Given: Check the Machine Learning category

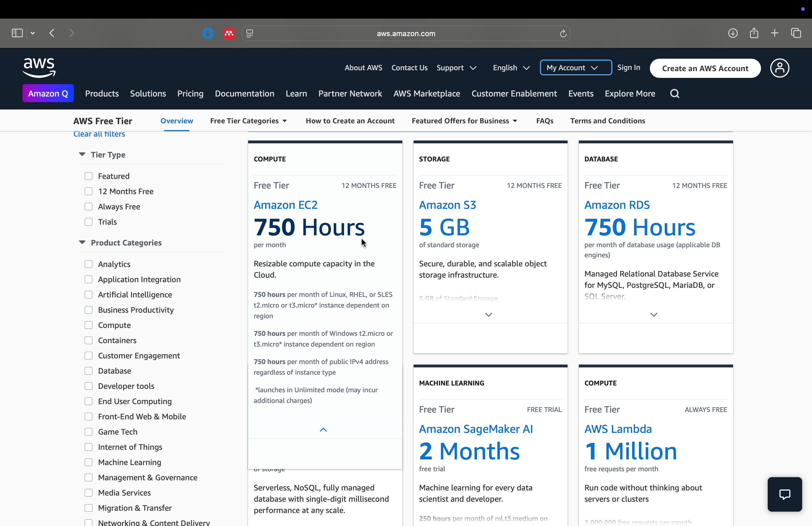Looking at the screenshot, I should 89,462.
